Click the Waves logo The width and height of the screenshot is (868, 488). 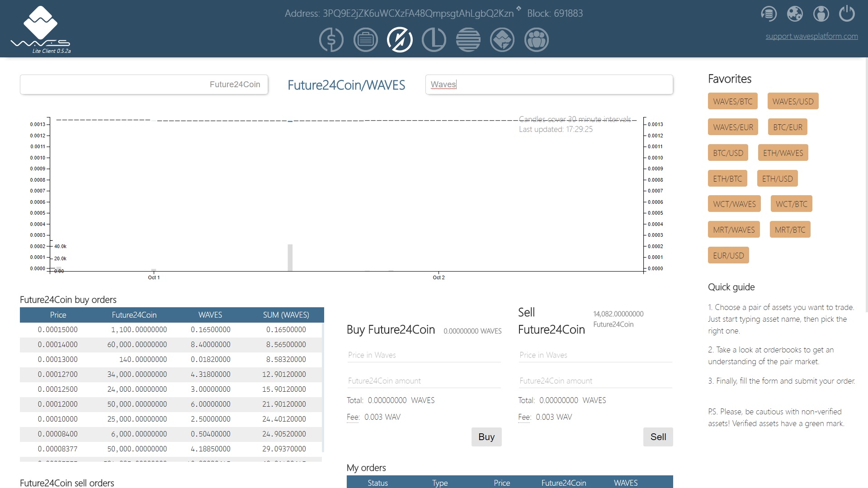[x=41, y=29]
